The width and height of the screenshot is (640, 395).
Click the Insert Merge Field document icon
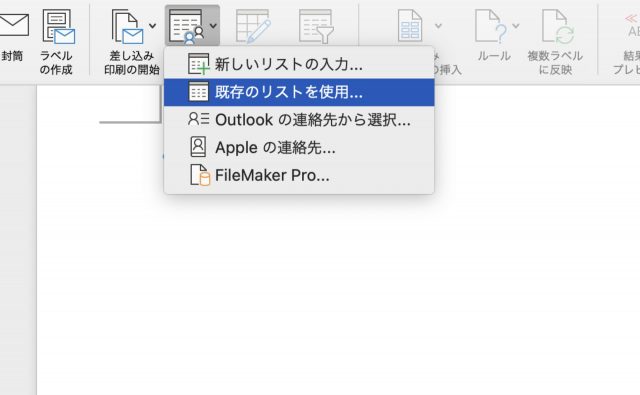pos(410,26)
